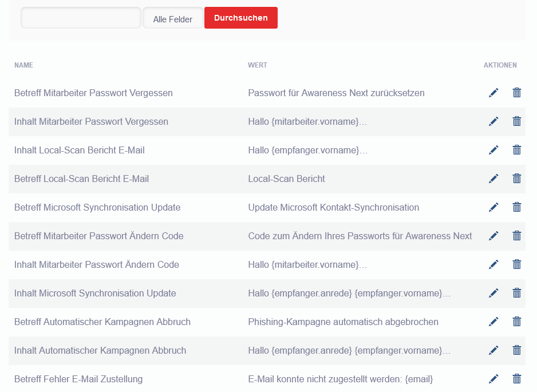Delete 'Betreff Fehler E-Mail Zustellung' trash icon
The image size is (537, 392).
tap(516, 379)
